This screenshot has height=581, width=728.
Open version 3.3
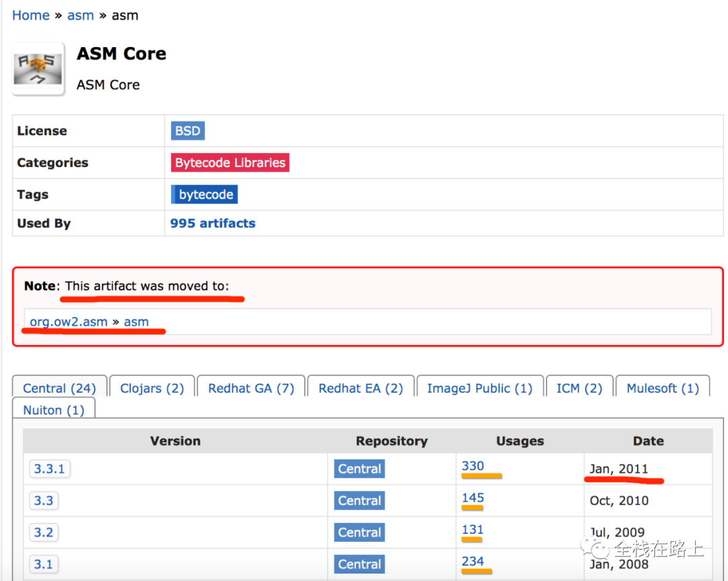[44, 500]
